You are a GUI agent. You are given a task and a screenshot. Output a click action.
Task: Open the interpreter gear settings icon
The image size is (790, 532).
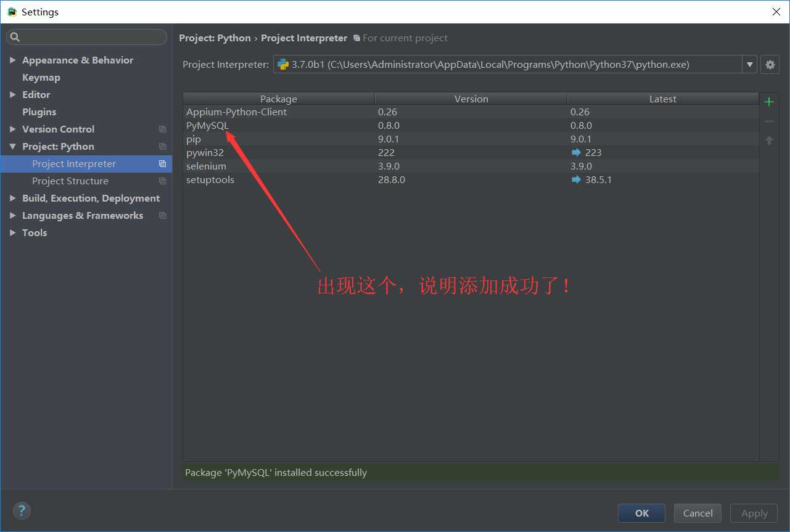(x=770, y=64)
